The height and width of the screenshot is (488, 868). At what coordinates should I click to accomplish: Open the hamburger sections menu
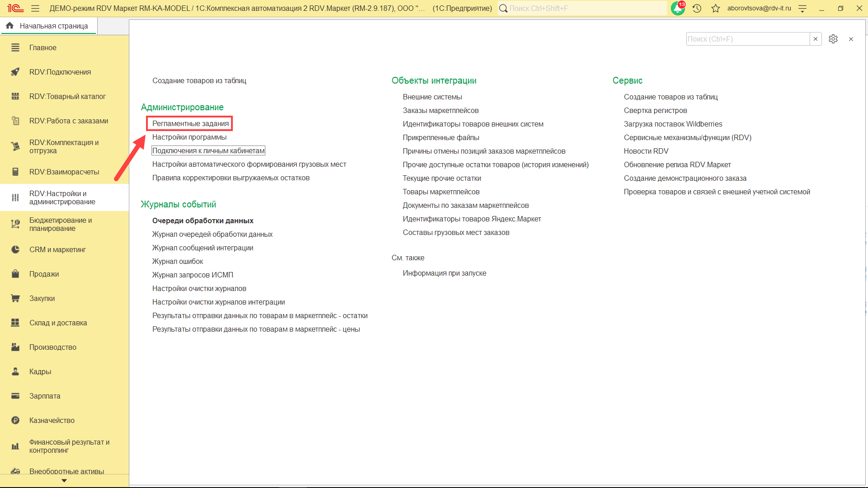35,8
